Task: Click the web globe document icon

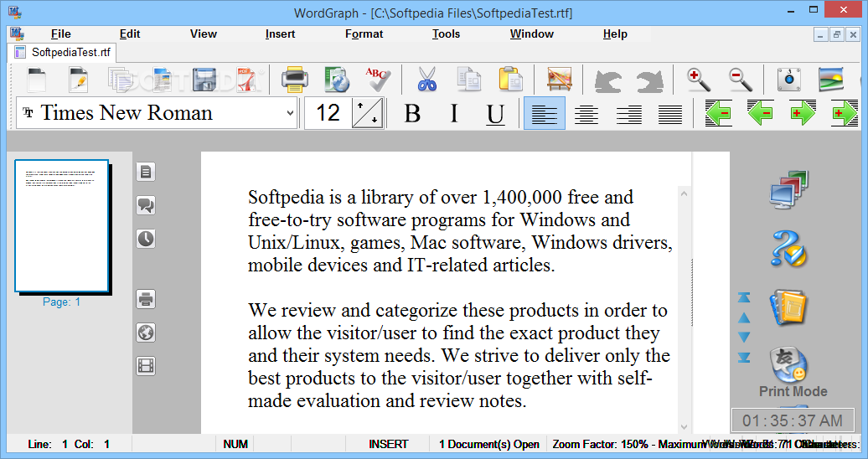Action: pos(337,80)
